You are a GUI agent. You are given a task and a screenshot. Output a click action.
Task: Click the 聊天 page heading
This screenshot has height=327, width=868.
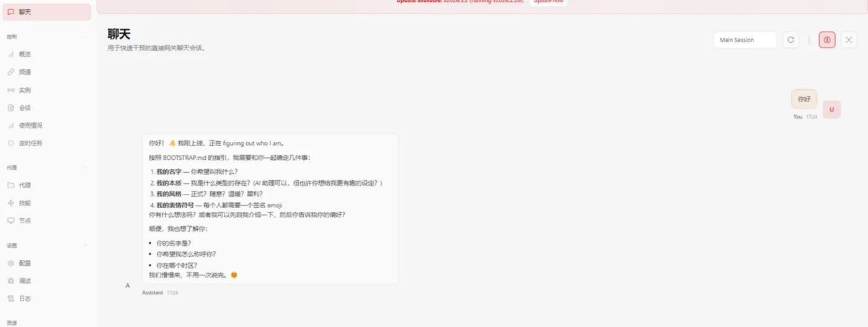[119, 35]
